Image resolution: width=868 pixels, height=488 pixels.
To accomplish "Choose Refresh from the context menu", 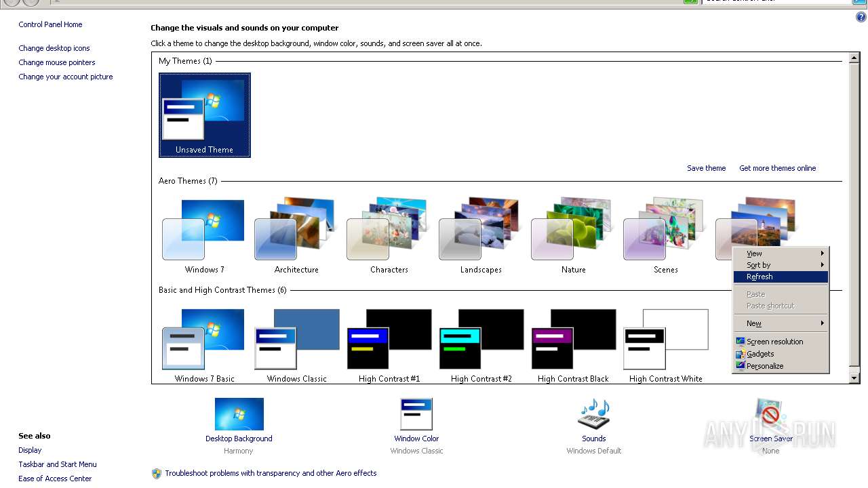I will tap(781, 277).
